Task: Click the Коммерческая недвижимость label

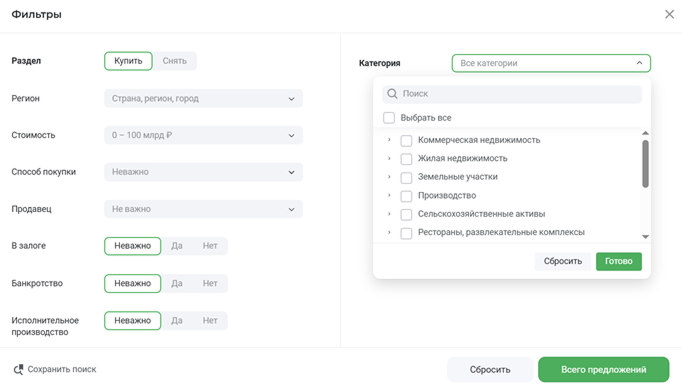Action: [479, 140]
